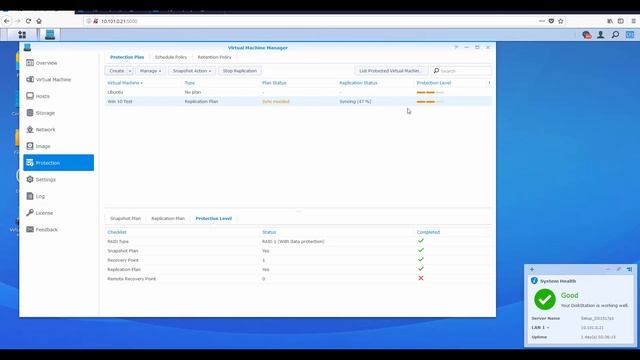Open License in the sidebar
The width and height of the screenshot is (640, 360).
[58, 213]
